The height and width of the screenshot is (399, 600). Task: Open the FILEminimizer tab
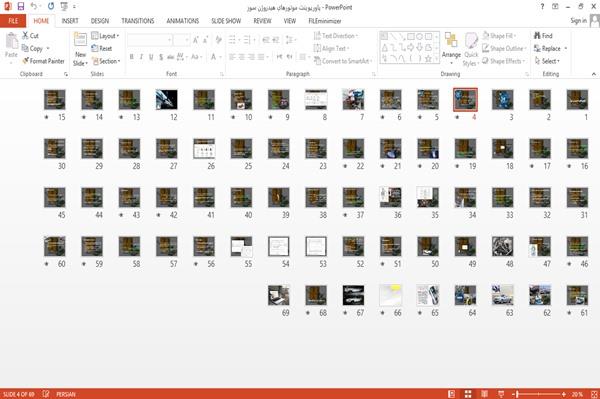coord(325,21)
